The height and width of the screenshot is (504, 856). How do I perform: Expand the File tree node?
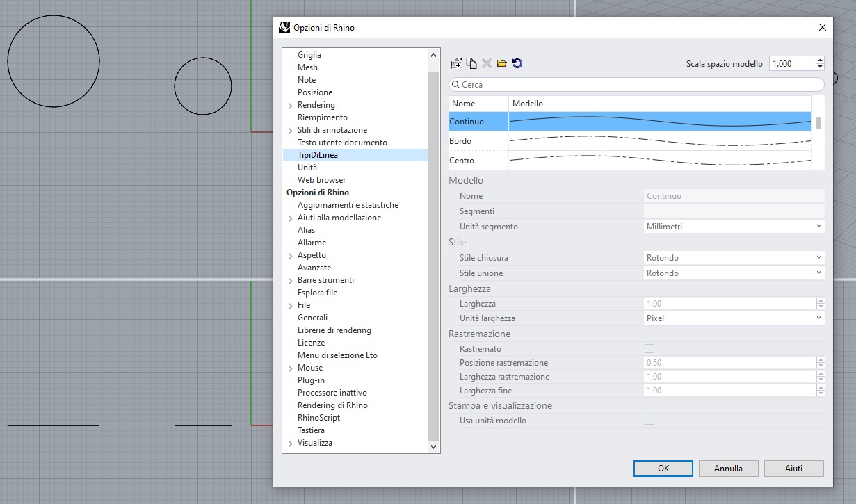290,306
